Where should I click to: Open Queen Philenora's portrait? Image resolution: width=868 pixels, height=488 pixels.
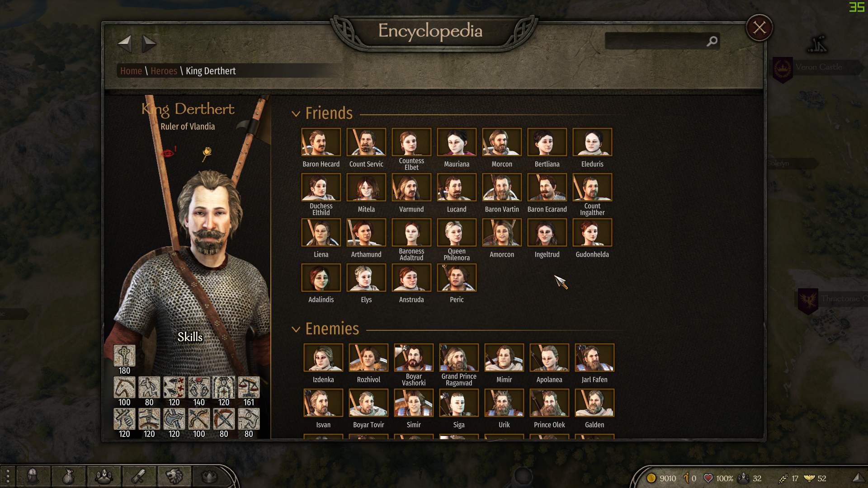tap(457, 233)
